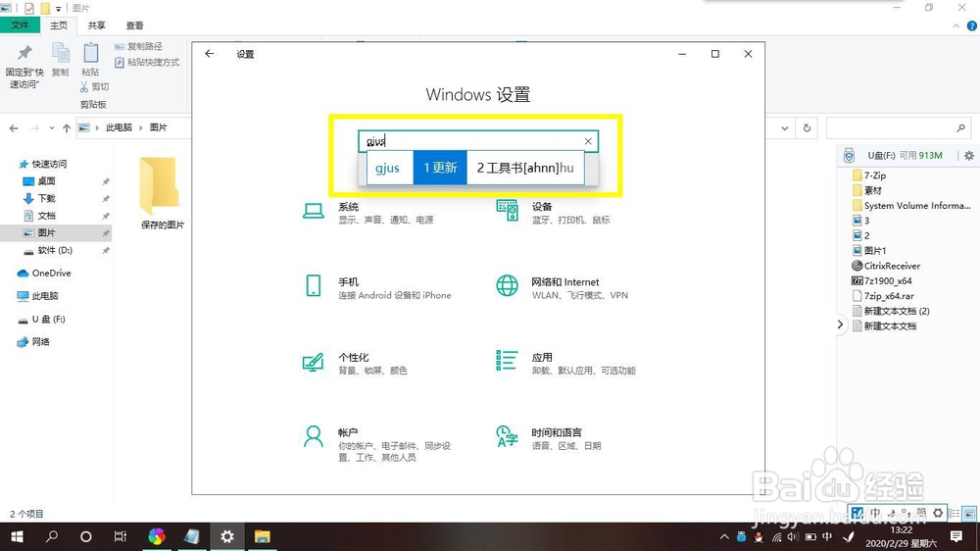The width and height of the screenshot is (980, 551).
Task: Open the U盘 panel gear settings
Action: point(969,156)
